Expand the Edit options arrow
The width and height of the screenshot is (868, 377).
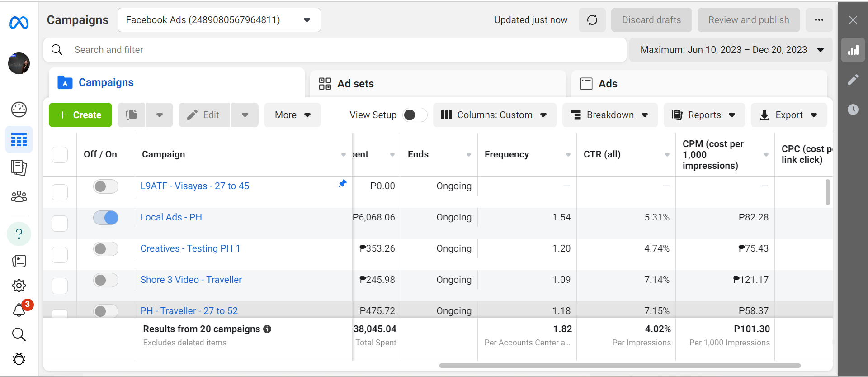[245, 115]
